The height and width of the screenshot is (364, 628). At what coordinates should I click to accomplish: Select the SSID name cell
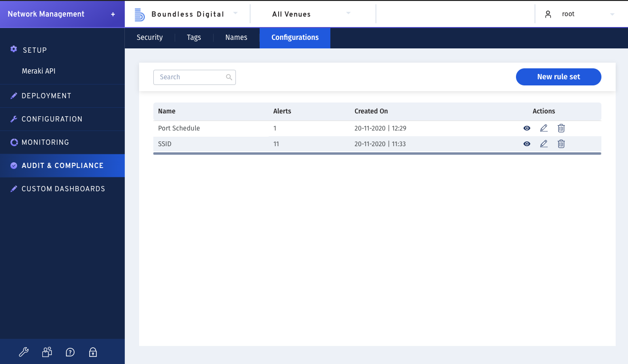(165, 144)
